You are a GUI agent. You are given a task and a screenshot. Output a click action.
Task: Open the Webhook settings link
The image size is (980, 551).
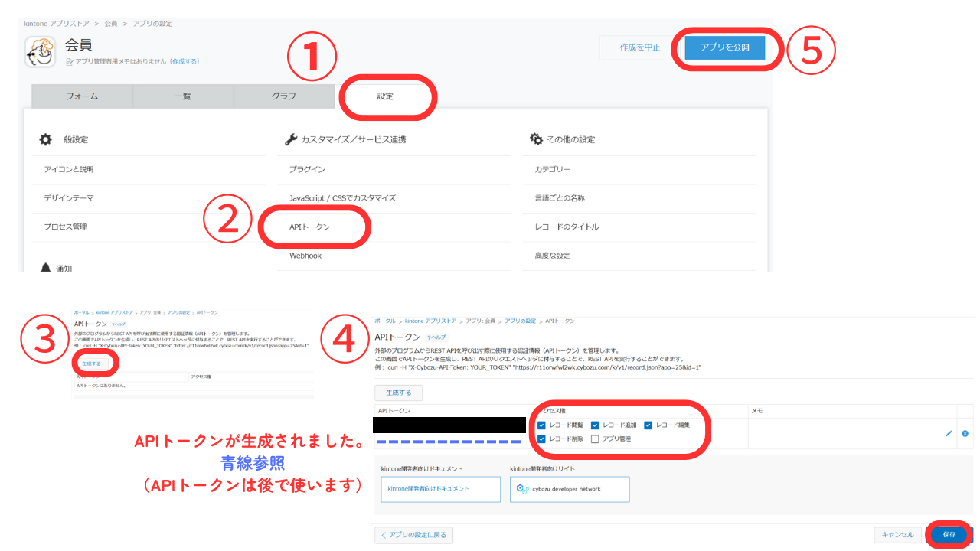[x=305, y=256]
